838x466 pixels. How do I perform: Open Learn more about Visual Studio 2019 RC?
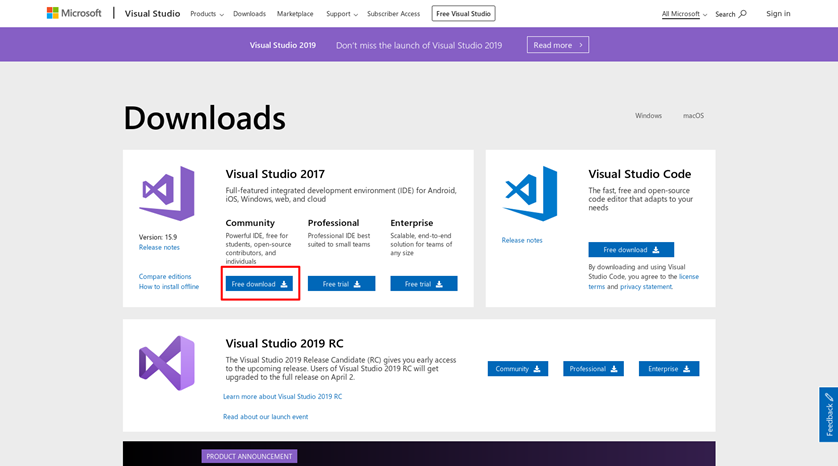[x=282, y=397]
